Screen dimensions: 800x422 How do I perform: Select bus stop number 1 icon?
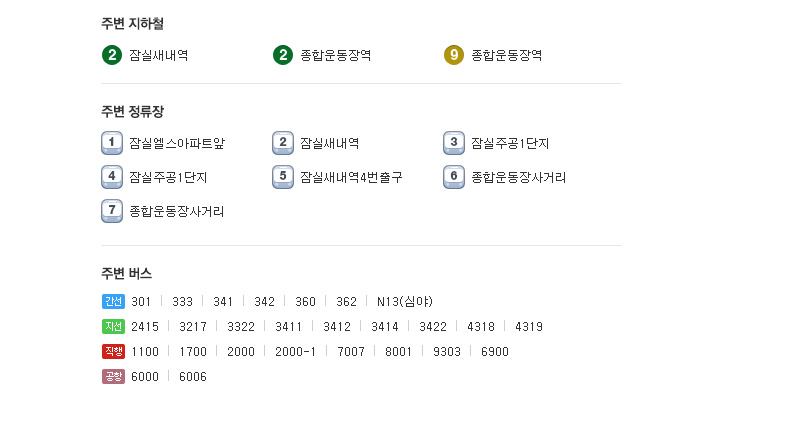pyautogui.click(x=112, y=143)
